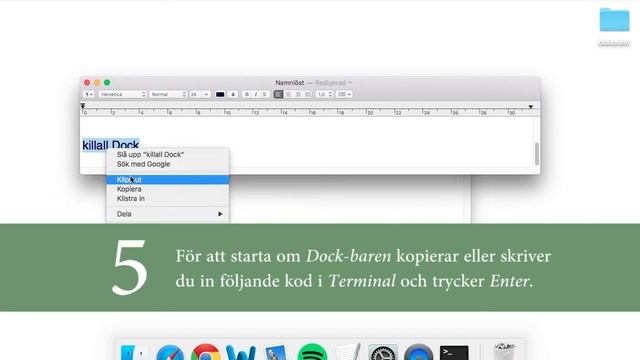Launch Spotify from the Dock

[x=312, y=352]
